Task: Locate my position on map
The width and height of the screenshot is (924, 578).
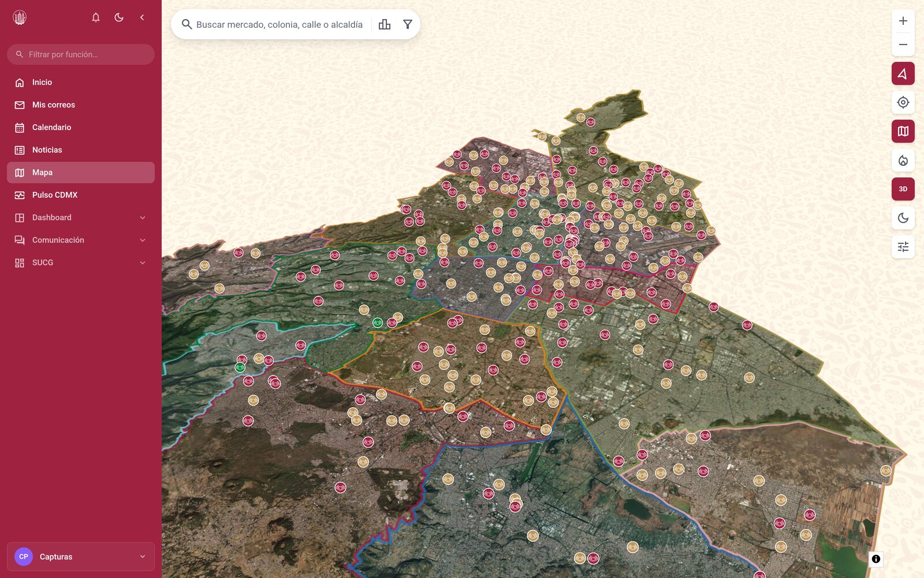Action: point(903,102)
